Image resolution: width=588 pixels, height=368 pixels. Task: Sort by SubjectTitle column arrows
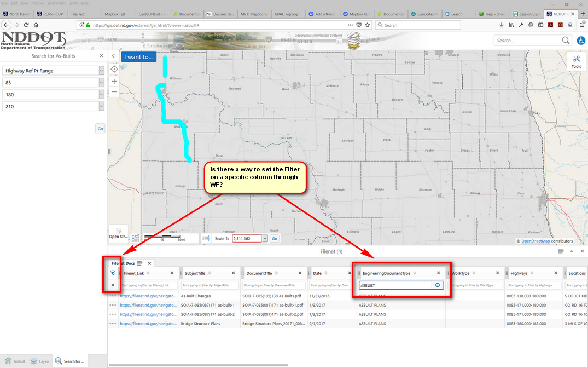[x=209, y=273]
